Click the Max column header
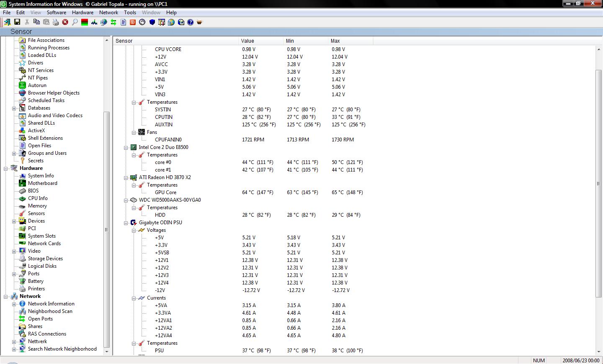 [x=351, y=41]
